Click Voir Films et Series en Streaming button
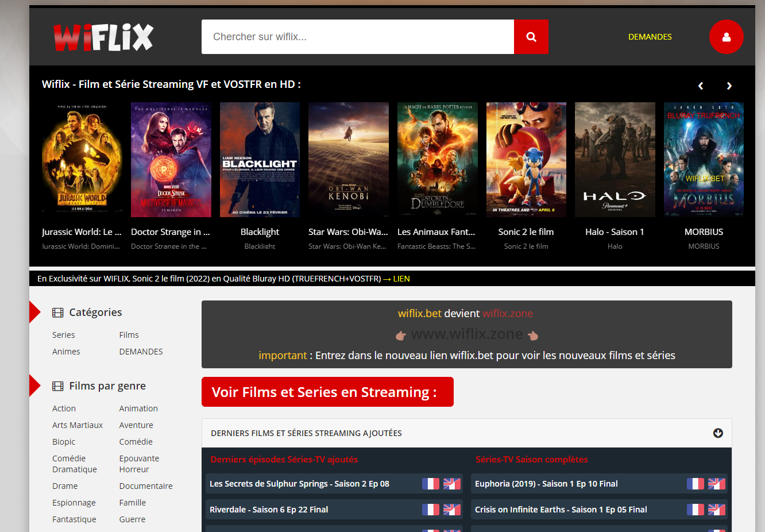This screenshot has height=532, width=765. (x=327, y=392)
